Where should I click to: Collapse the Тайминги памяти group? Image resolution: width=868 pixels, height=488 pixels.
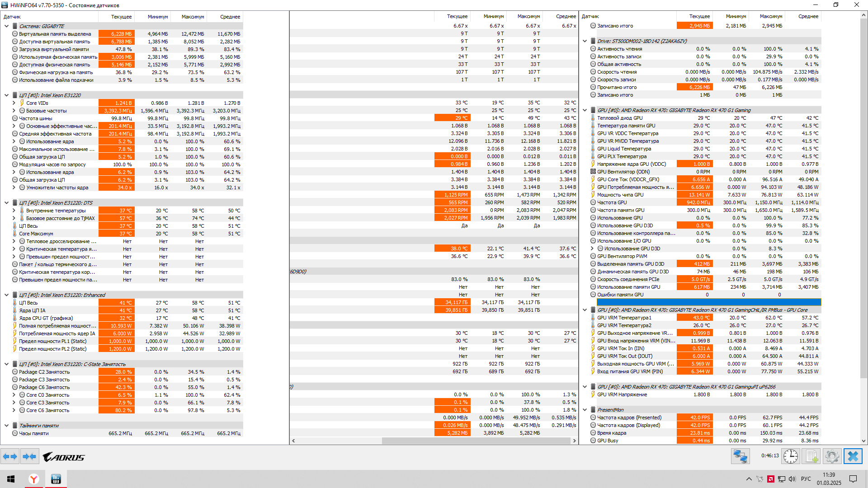(x=6, y=426)
